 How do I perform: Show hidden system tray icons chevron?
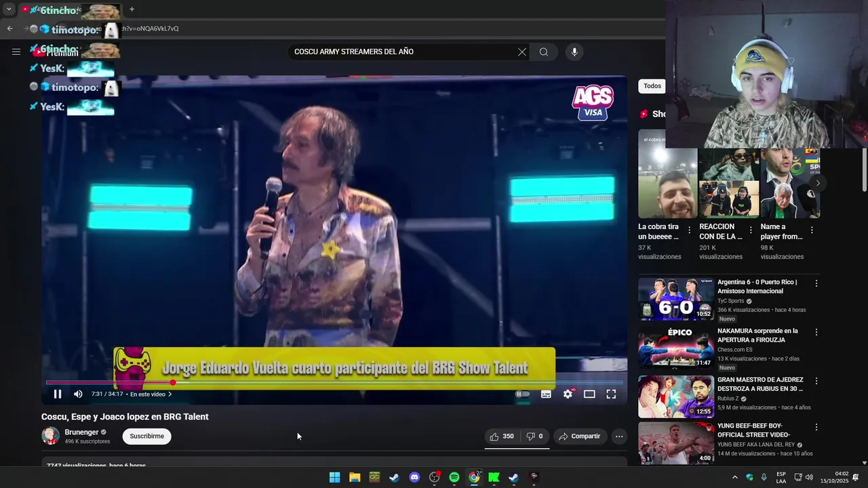pos(734,477)
